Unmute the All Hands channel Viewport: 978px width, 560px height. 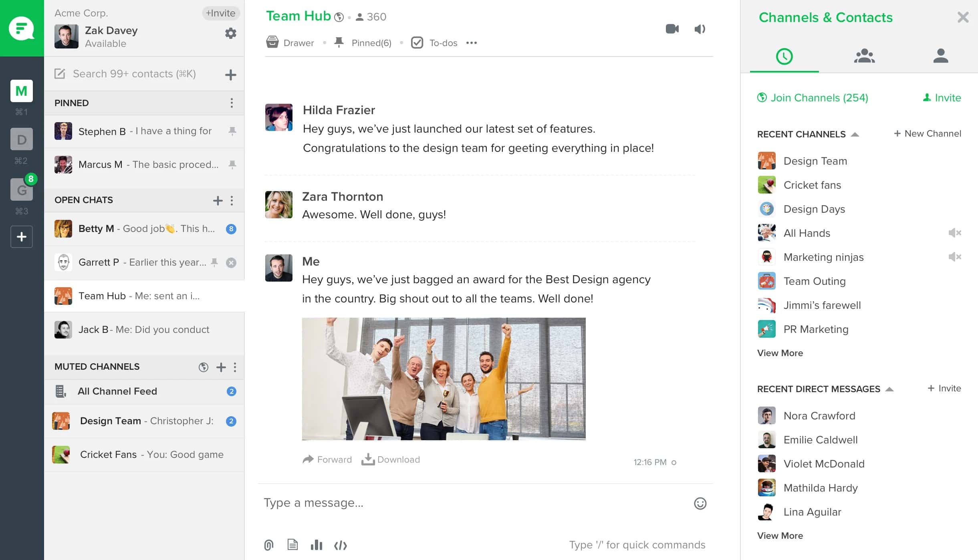point(954,233)
